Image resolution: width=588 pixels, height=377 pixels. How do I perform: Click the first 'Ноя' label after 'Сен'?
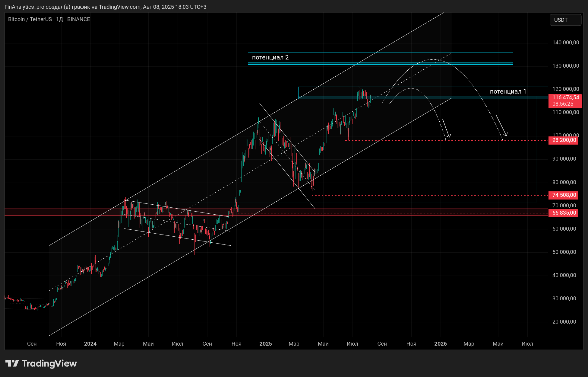point(61,344)
